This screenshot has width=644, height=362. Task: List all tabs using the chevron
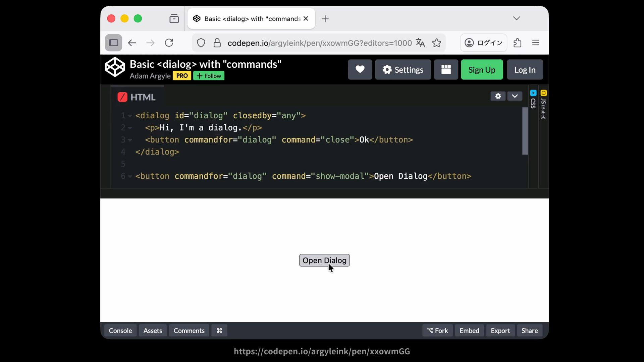tap(516, 18)
